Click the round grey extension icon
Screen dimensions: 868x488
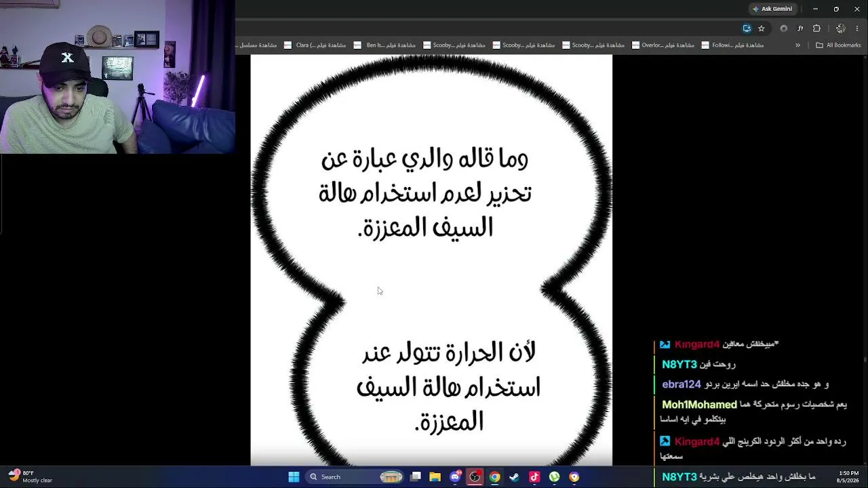pos(784,28)
